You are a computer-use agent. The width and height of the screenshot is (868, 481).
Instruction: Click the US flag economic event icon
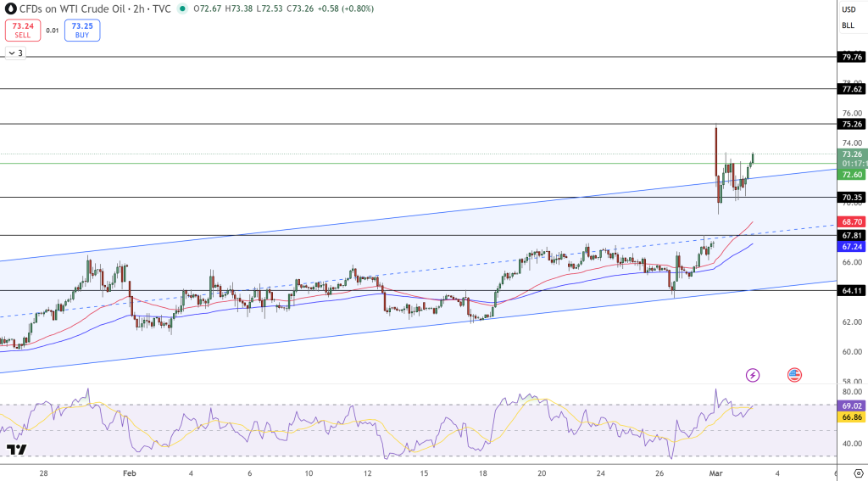click(x=794, y=375)
